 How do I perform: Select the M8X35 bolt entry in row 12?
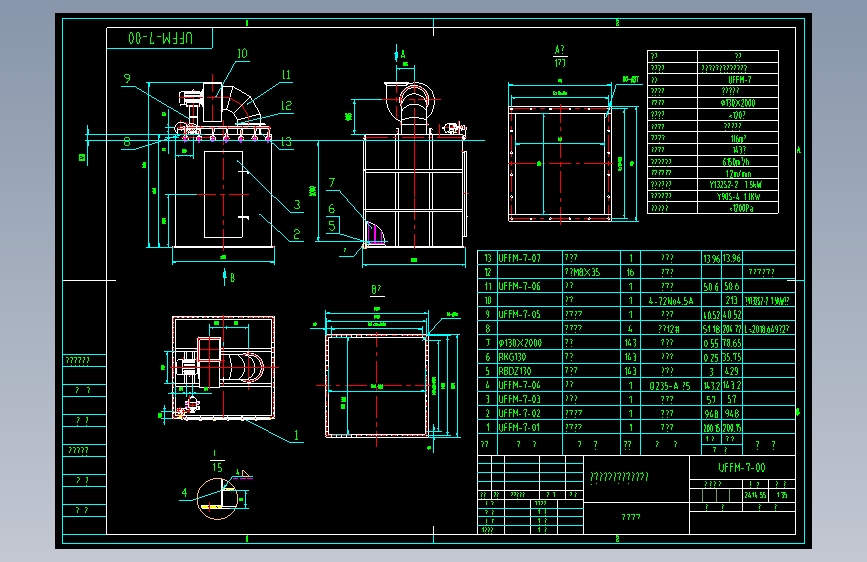coord(582,272)
